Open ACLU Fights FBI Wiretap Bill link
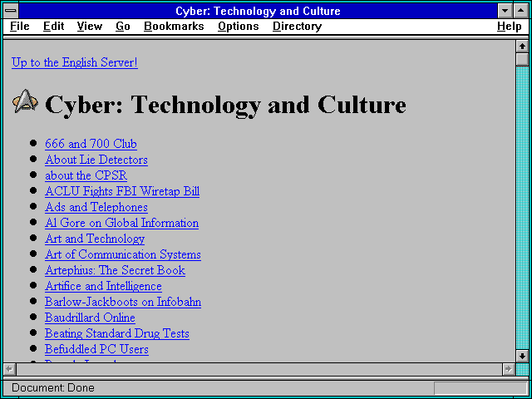 click(x=122, y=191)
